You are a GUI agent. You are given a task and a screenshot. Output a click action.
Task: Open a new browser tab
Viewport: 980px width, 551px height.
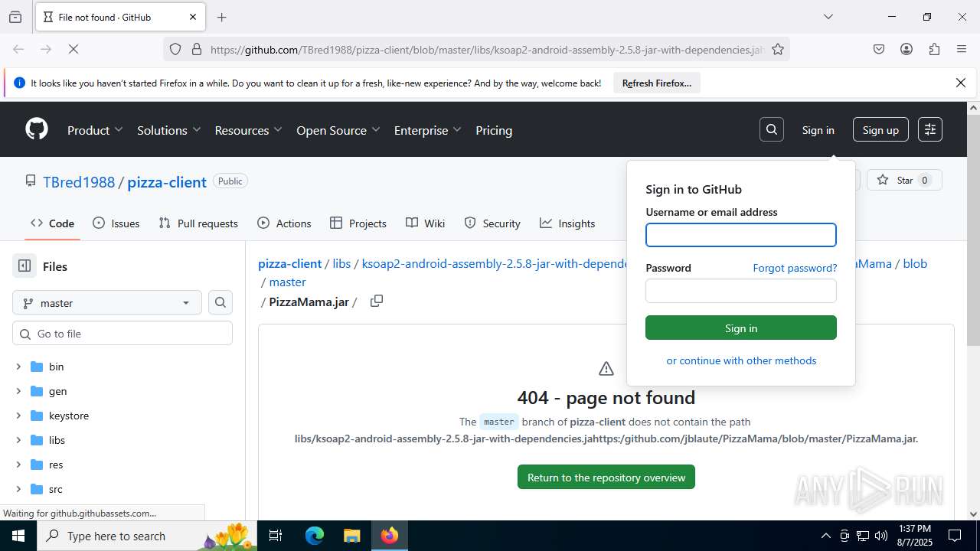coord(221,17)
